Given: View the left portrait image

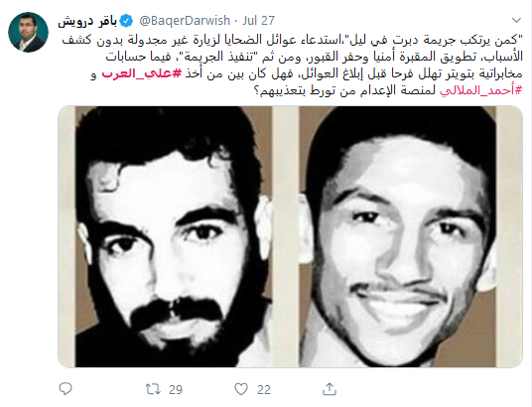Looking at the screenshot, I should tap(174, 236).
